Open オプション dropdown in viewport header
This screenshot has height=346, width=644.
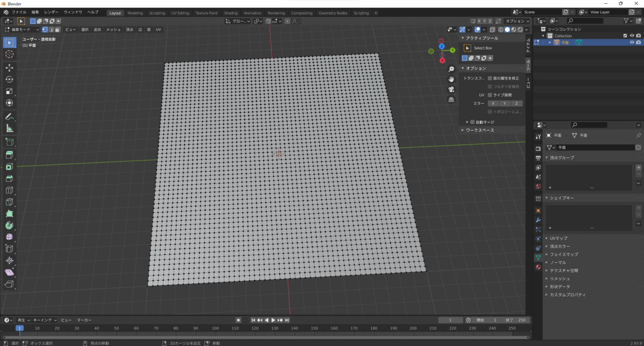tap(518, 21)
